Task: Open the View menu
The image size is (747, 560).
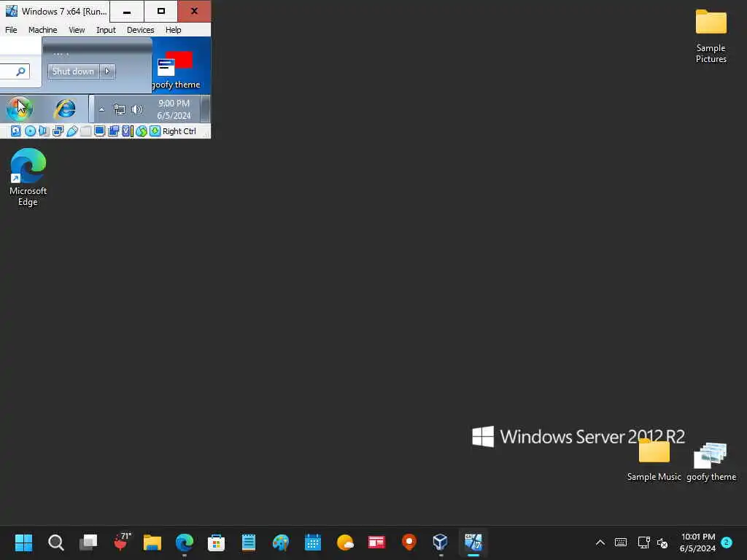Action: tap(76, 29)
